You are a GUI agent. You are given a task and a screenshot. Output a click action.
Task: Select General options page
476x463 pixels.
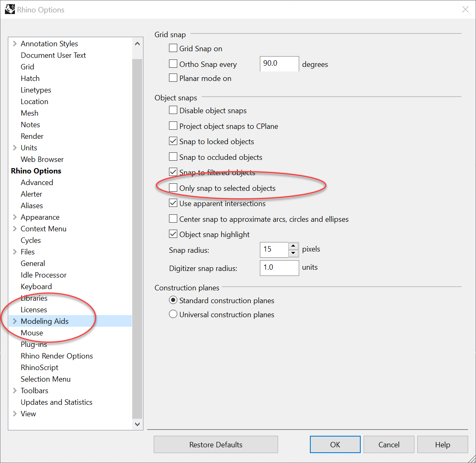click(33, 264)
